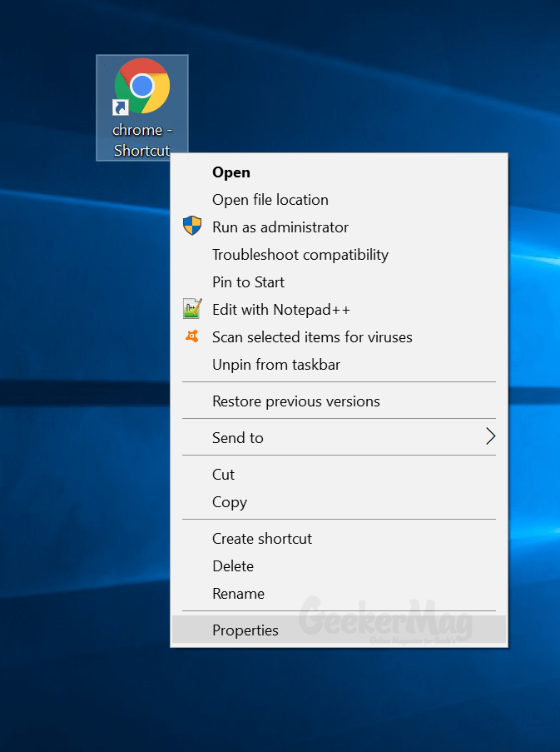Select Delete from the context menu
560x752 pixels.
pyautogui.click(x=339, y=566)
